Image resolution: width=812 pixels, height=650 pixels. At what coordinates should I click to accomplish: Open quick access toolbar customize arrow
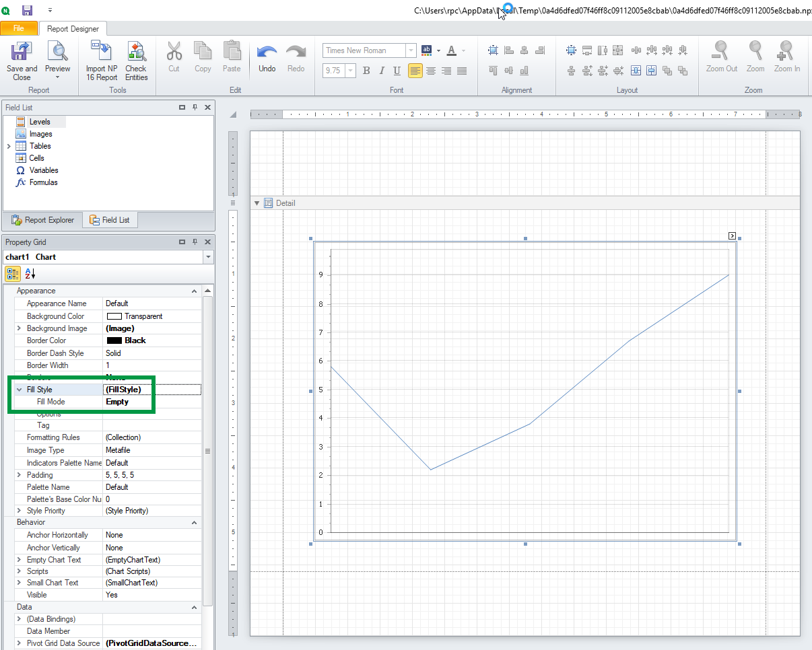50,11
